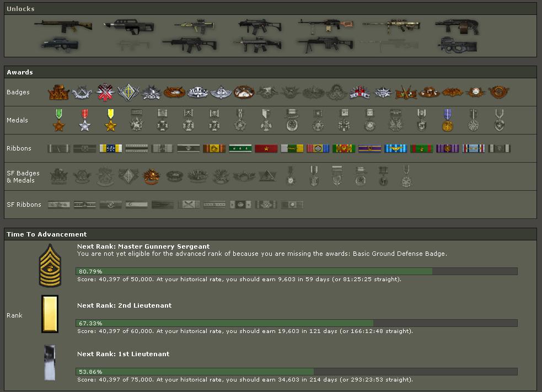
Task: Click the red cross winged badge
Action: (359, 92)
